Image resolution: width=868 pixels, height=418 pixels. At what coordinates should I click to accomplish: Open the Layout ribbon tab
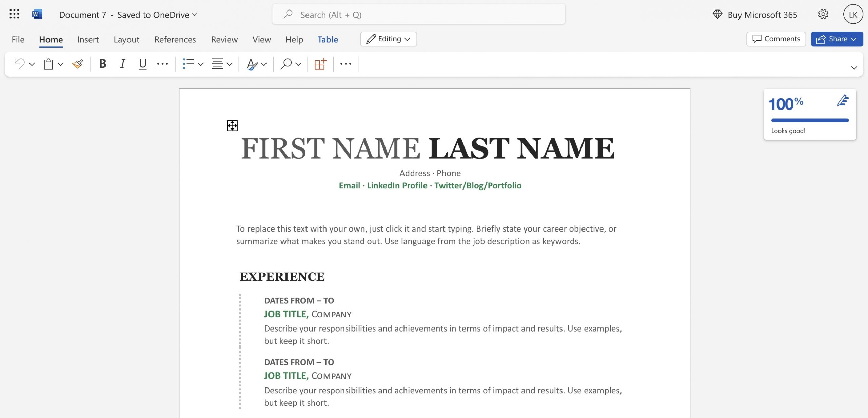pyautogui.click(x=126, y=38)
